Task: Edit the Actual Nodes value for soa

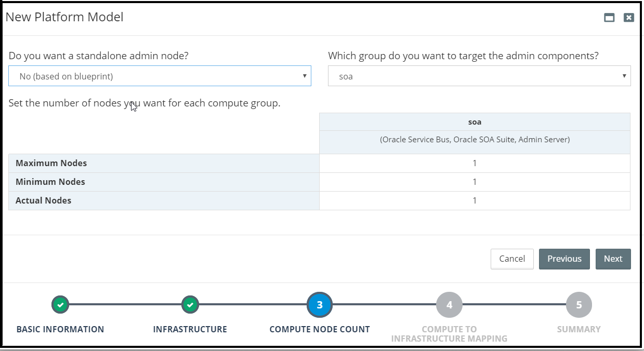Action: pyautogui.click(x=475, y=200)
